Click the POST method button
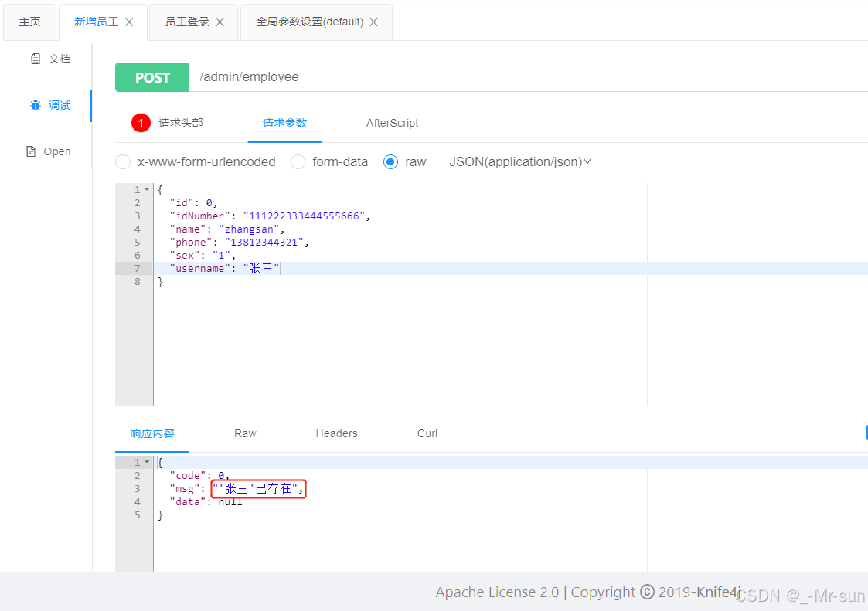The height and width of the screenshot is (611, 868). (x=152, y=77)
